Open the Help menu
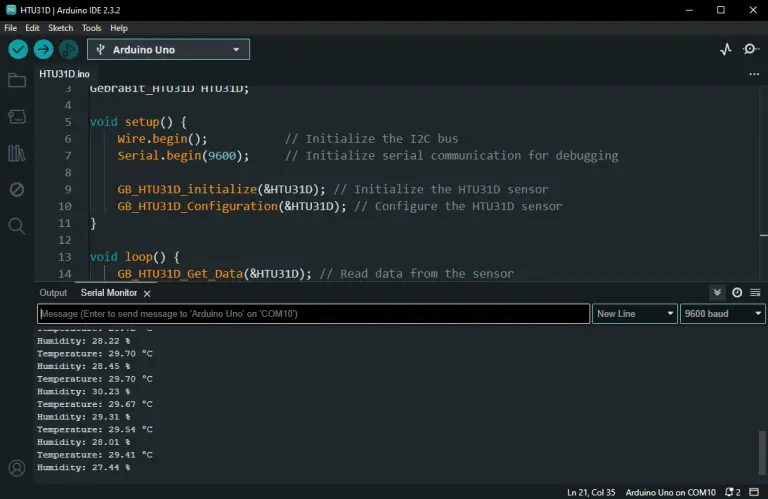 119,28
